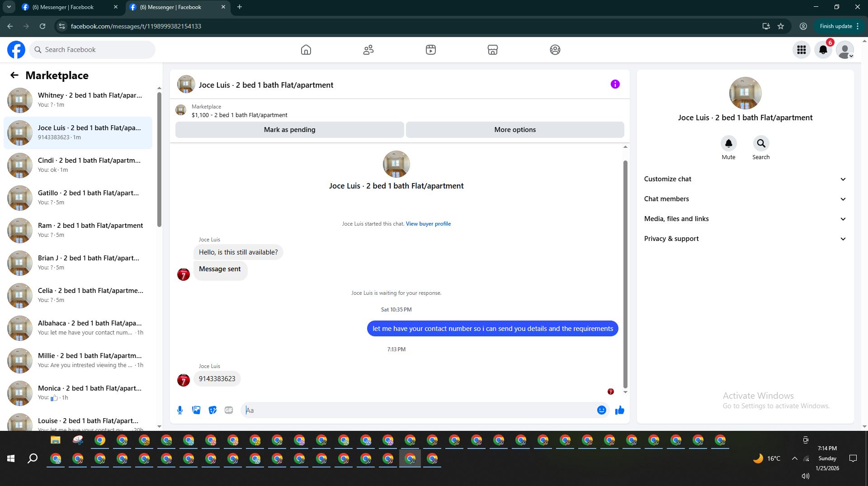868x486 pixels.
Task: Bookmark this page with star icon
Action: (x=781, y=26)
